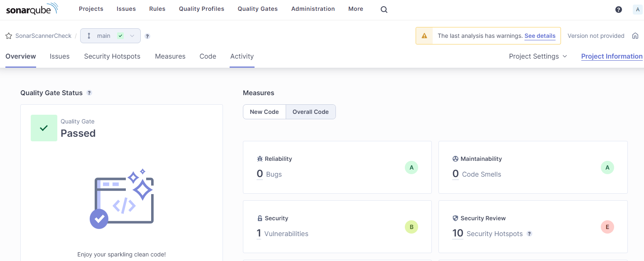Click the Security Review shield icon
The width and height of the screenshot is (644, 261).
(455, 218)
